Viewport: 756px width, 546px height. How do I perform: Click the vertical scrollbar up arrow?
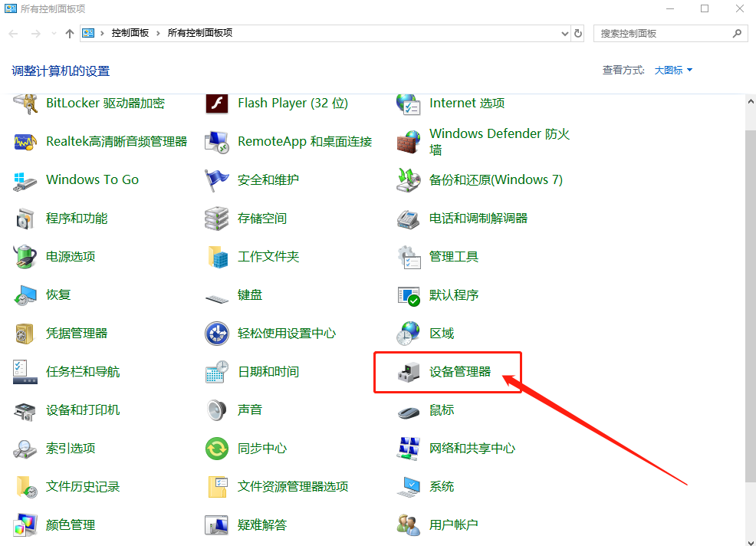pyautogui.click(x=751, y=101)
